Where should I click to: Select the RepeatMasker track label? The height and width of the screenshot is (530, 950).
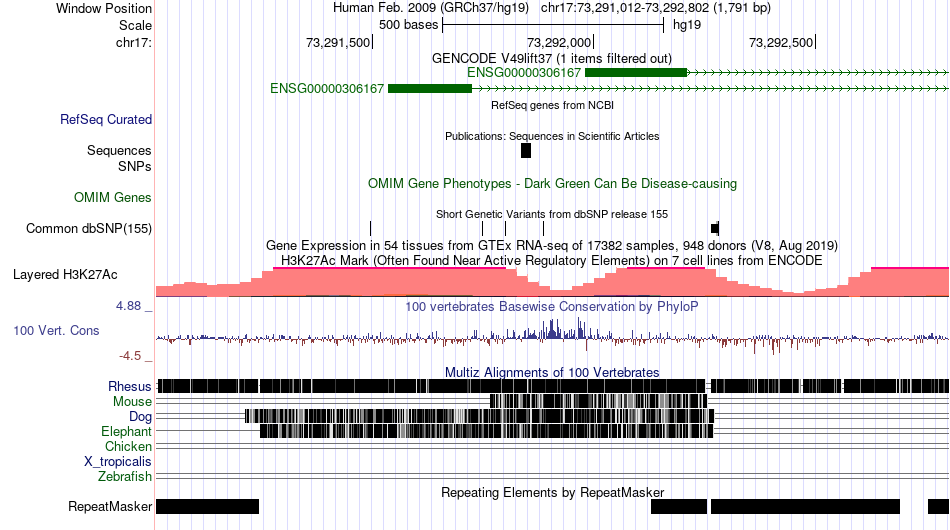pyautogui.click(x=110, y=506)
